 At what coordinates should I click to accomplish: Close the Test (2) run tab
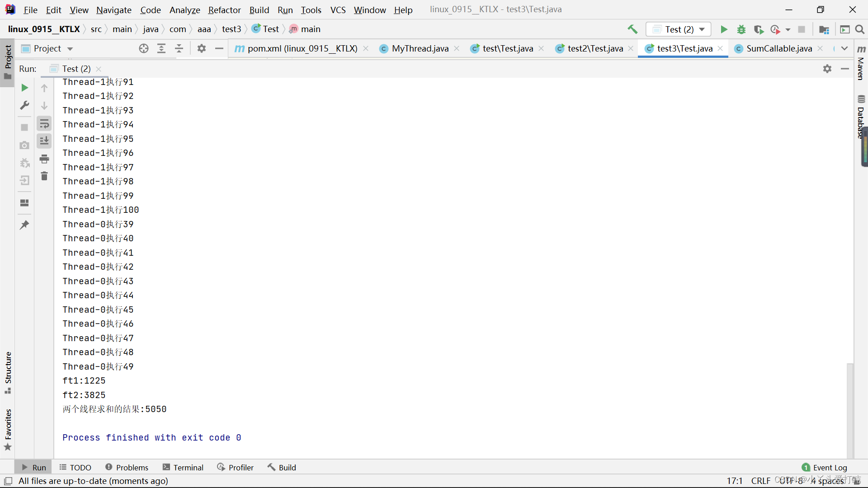(99, 69)
